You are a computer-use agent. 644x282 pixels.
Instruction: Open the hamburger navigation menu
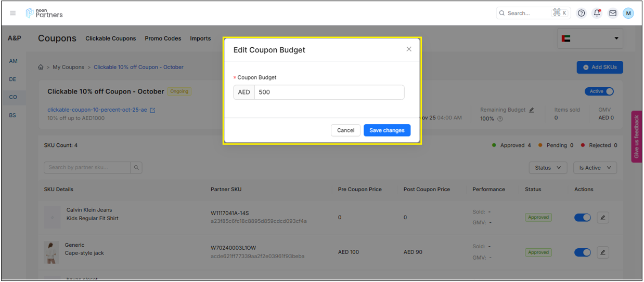(13, 14)
